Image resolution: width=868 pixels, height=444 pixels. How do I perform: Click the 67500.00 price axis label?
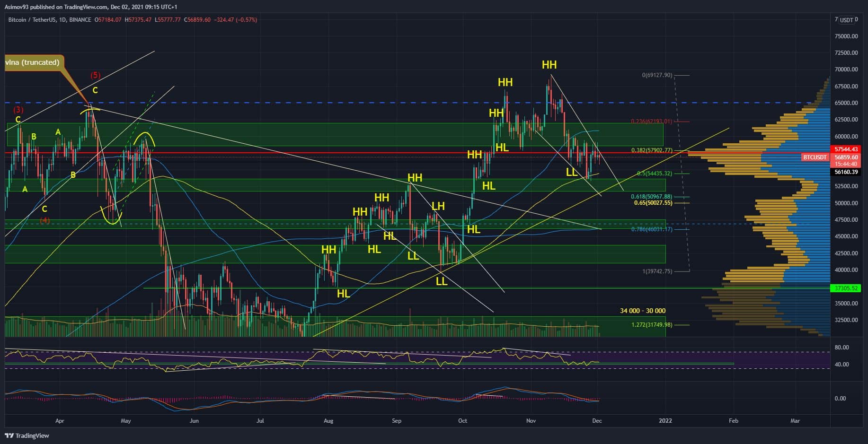coord(846,87)
